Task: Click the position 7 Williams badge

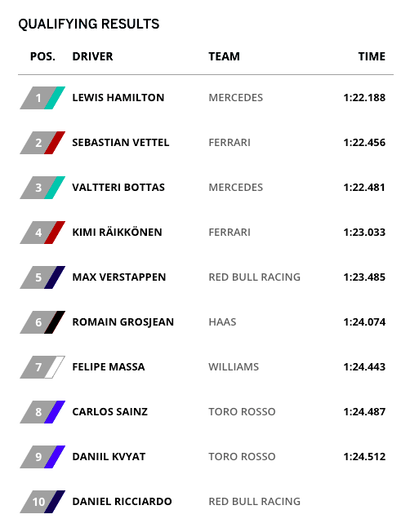Action: (42, 366)
